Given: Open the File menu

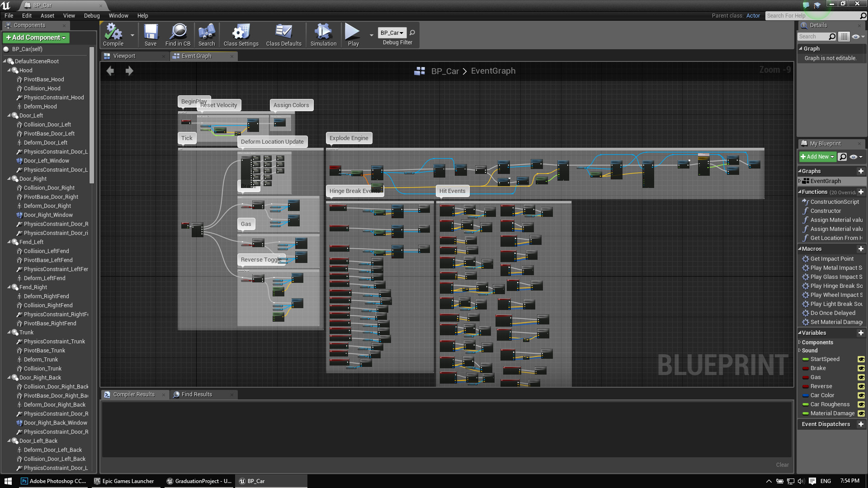Looking at the screenshot, I should pos(9,15).
